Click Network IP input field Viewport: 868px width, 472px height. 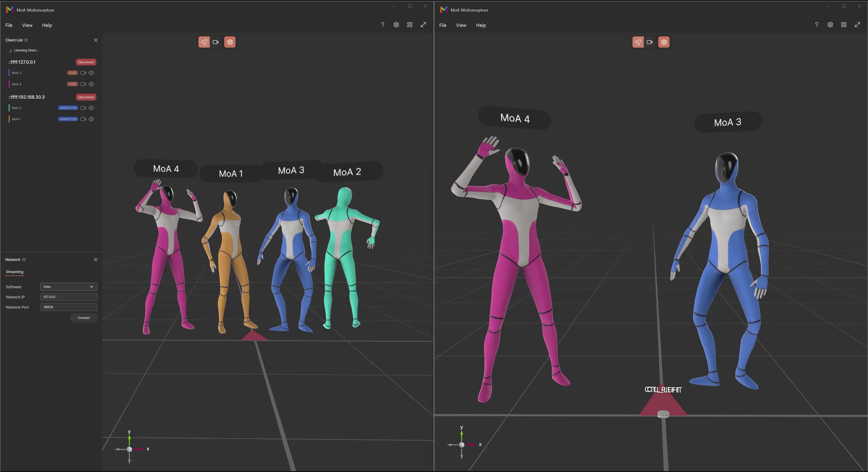69,297
